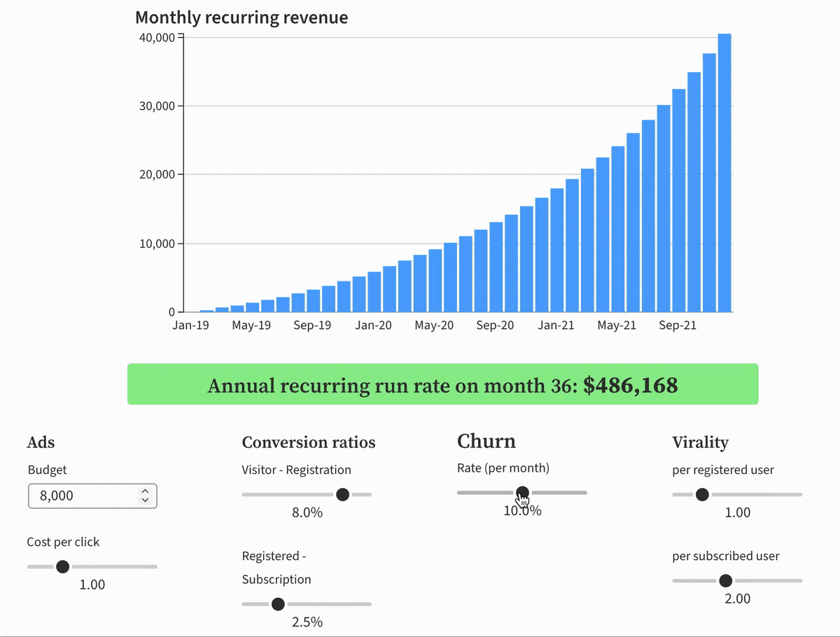Click the Virality per subscribed user slider handle

click(726, 580)
